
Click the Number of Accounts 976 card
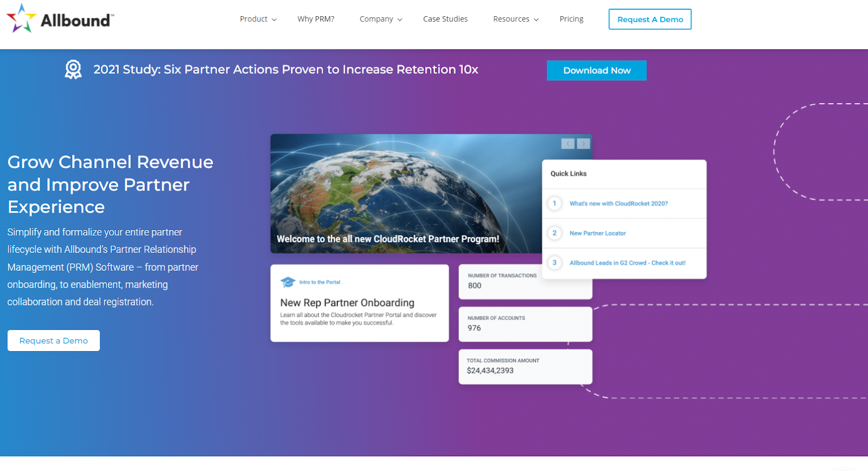[525, 324]
